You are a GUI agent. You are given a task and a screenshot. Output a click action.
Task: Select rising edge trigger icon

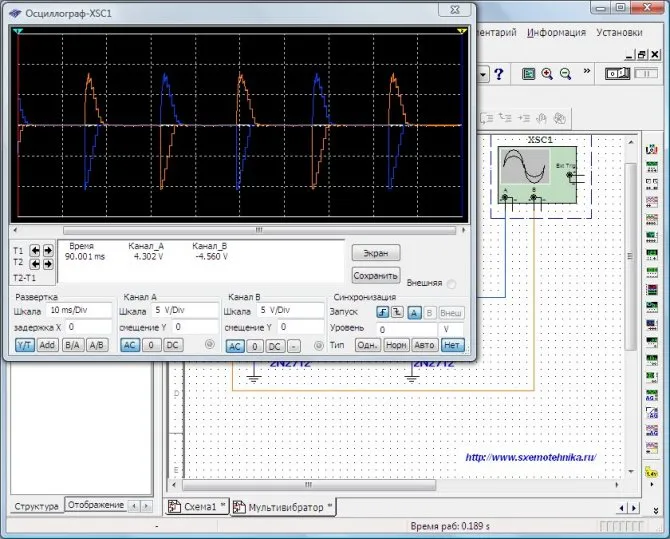(x=382, y=312)
